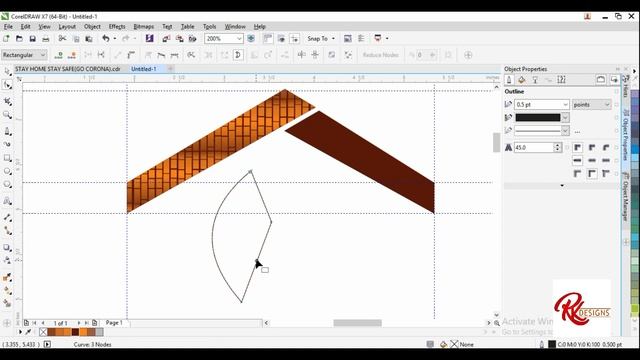This screenshot has width=640, height=360.
Task: Open the File menu
Action: (8, 27)
